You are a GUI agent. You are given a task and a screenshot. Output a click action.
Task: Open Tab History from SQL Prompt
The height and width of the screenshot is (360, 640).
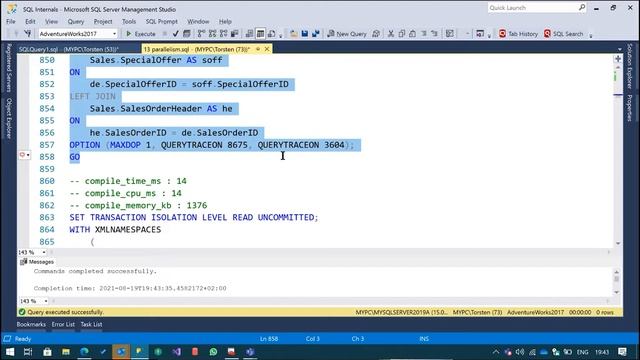click(x=518, y=34)
